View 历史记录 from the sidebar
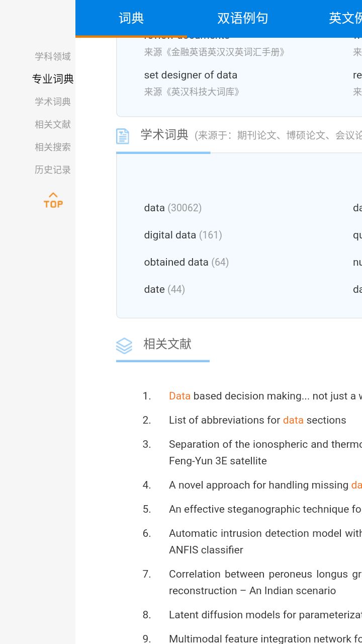The width and height of the screenshot is (362, 644). tap(52, 170)
